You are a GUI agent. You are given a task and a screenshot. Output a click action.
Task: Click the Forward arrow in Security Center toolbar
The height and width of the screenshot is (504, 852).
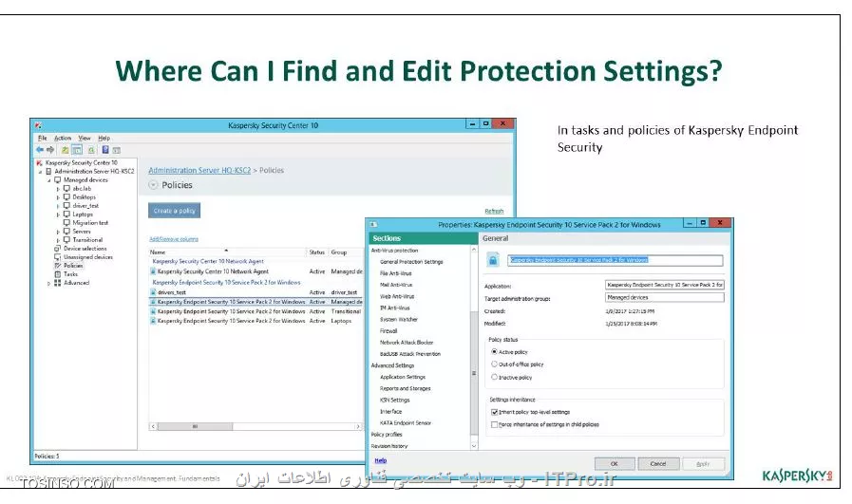[x=50, y=149]
